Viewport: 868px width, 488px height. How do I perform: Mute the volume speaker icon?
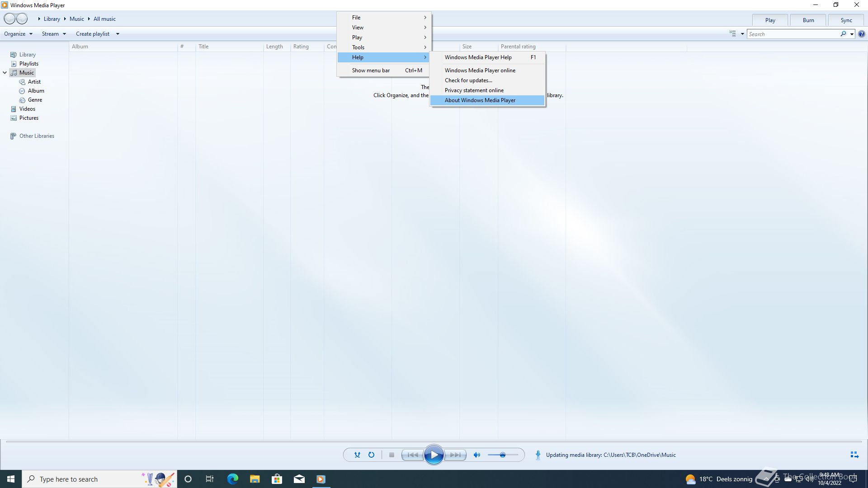(x=476, y=455)
